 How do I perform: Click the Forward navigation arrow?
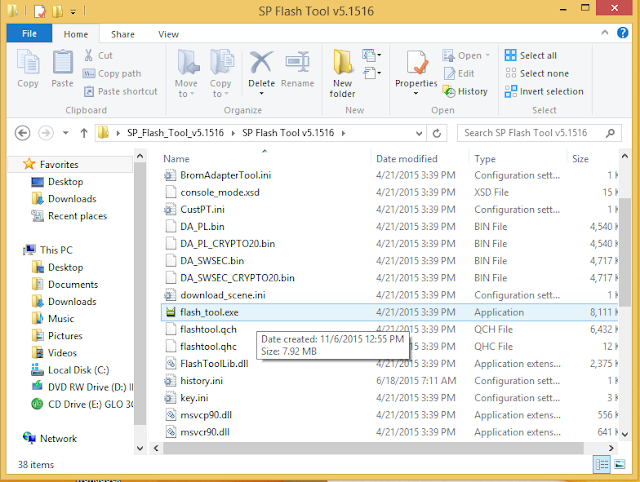[46, 133]
